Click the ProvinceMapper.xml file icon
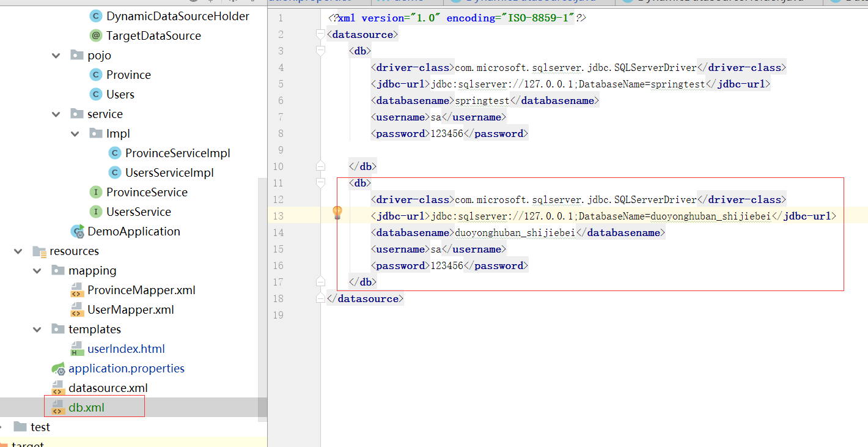 coord(76,290)
